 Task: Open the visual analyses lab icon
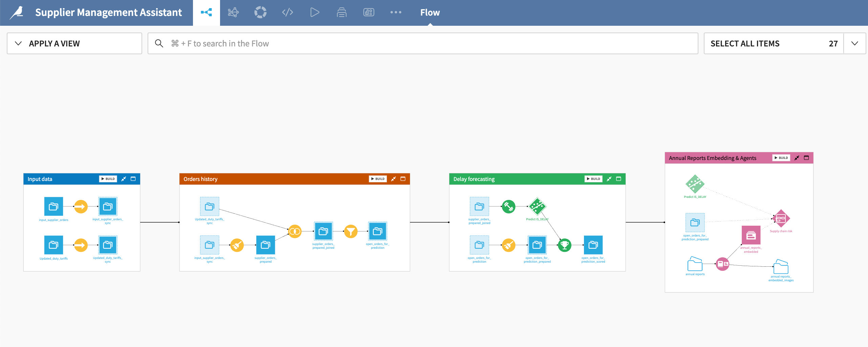tap(233, 12)
